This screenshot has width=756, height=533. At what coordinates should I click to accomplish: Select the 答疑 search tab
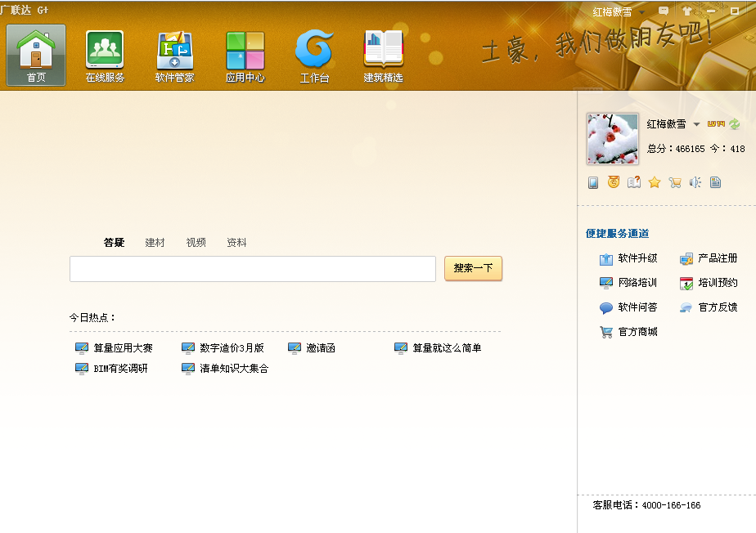[115, 243]
